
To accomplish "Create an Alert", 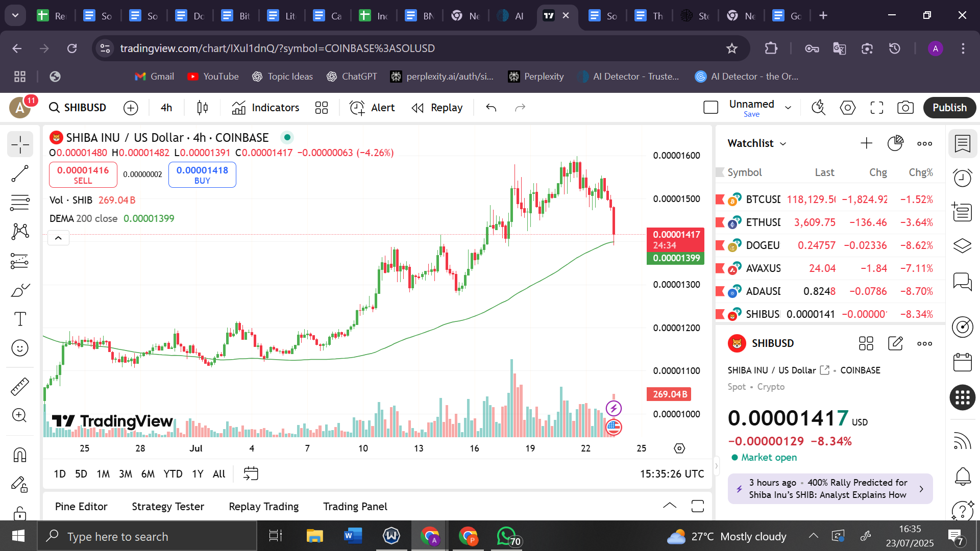I will [372, 108].
